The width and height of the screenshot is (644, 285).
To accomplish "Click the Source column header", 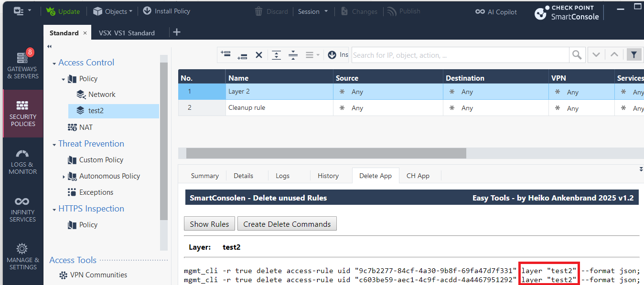I will tap(388, 78).
